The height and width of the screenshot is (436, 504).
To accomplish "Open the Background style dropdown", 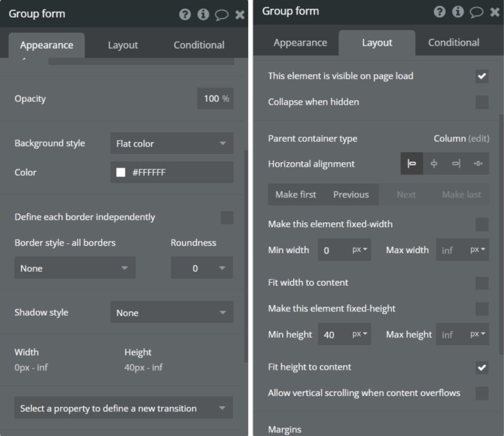I will coord(172,143).
